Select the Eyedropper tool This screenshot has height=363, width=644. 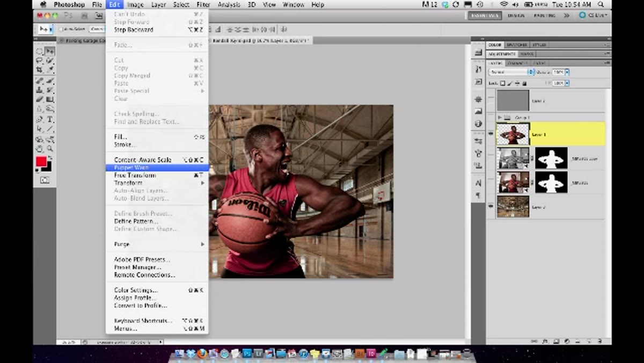pyautogui.click(x=50, y=69)
